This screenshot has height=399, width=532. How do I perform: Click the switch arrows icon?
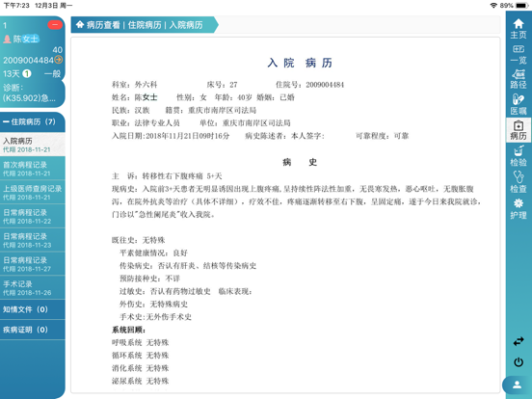tap(519, 341)
